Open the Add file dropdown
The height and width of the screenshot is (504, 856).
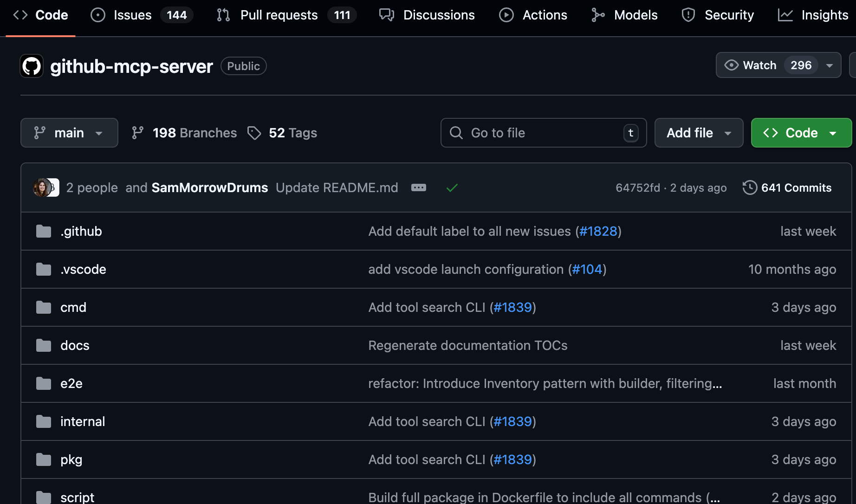(x=699, y=133)
